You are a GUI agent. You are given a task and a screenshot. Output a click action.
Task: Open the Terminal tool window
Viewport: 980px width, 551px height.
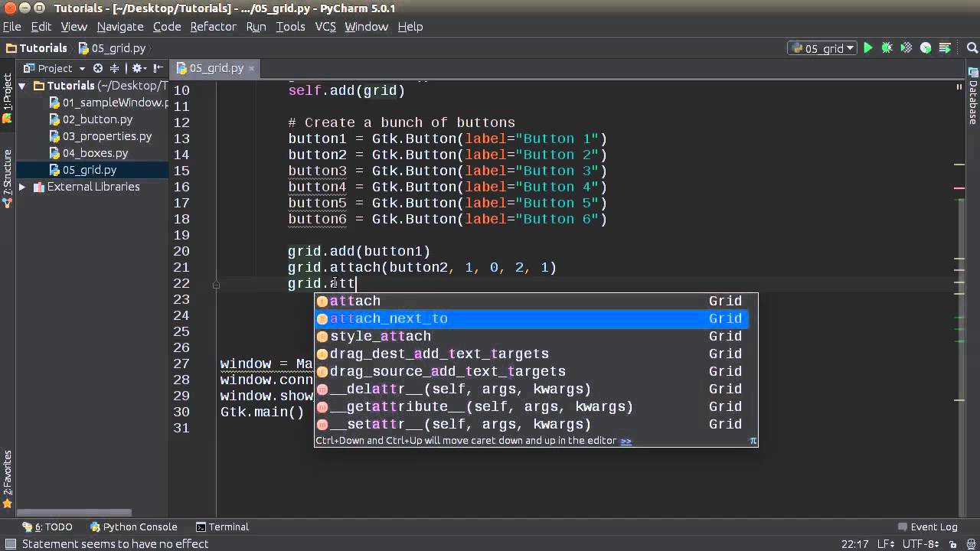coord(222,527)
